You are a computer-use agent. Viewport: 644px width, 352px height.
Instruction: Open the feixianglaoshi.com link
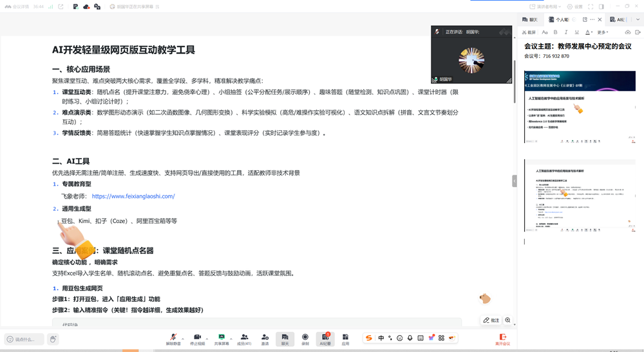(133, 196)
